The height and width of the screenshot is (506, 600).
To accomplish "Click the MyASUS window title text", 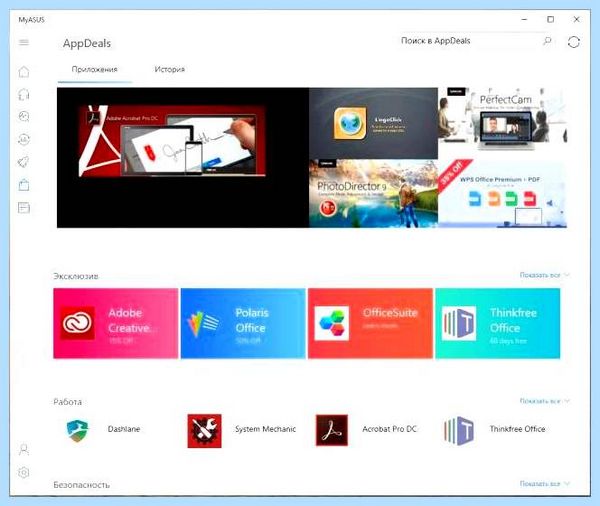I will [x=31, y=20].
